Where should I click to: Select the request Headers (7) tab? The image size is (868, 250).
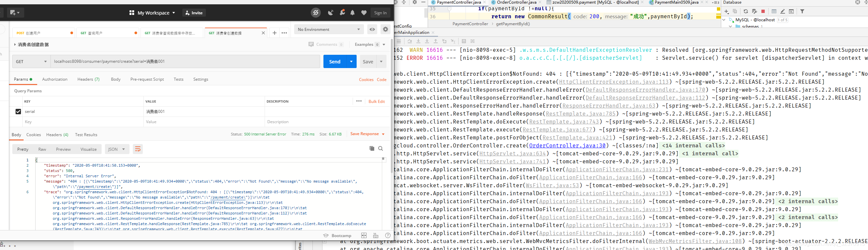(x=88, y=79)
